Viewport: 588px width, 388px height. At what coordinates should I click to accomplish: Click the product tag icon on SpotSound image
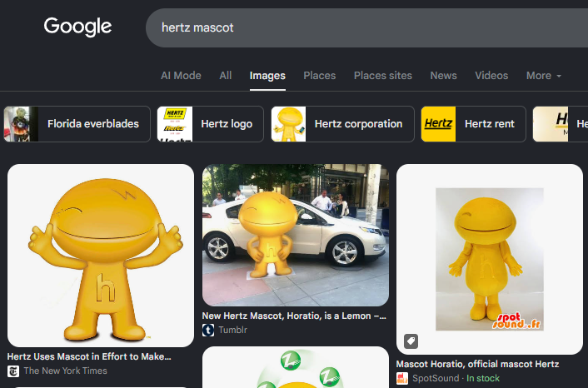point(411,341)
